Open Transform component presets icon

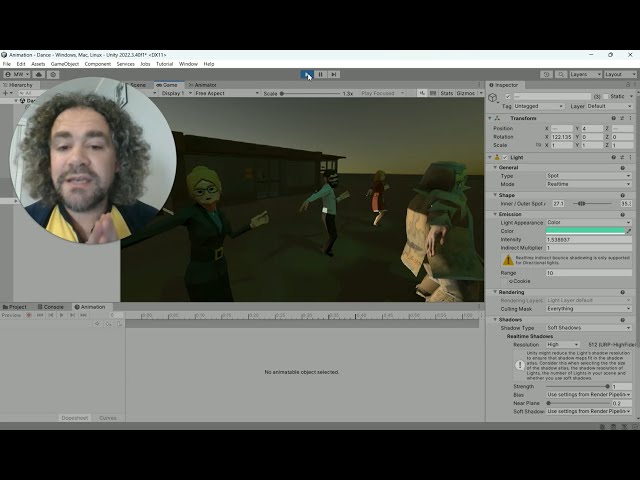(x=622, y=118)
